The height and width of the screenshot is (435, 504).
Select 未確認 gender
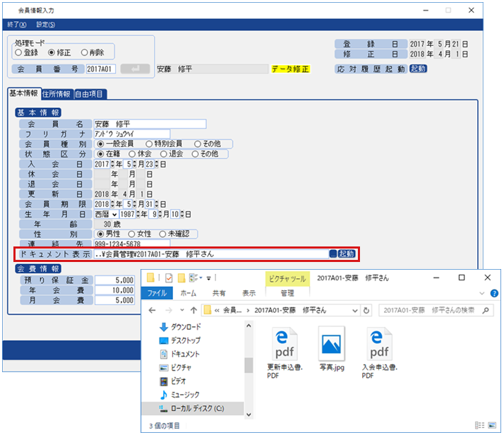(174, 234)
